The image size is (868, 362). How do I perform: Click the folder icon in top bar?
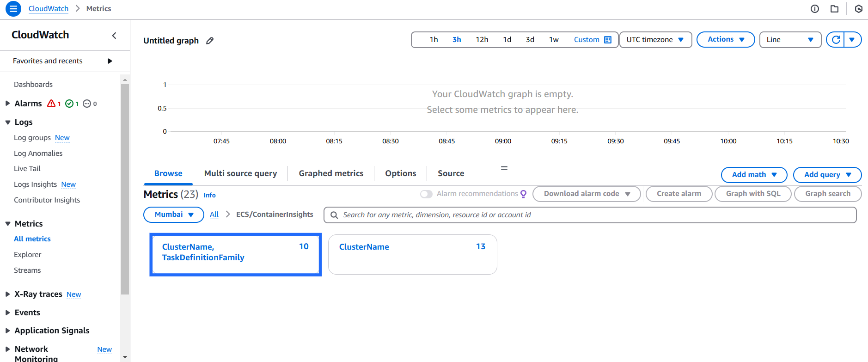[x=834, y=9]
